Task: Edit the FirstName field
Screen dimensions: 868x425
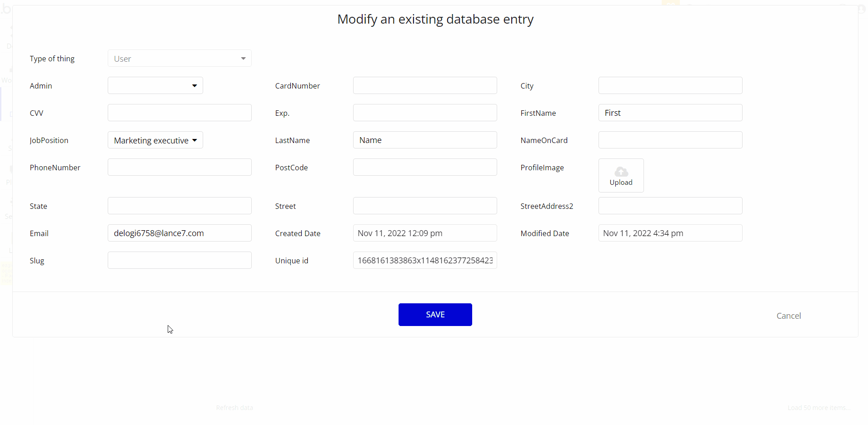Action: pyautogui.click(x=670, y=113)
